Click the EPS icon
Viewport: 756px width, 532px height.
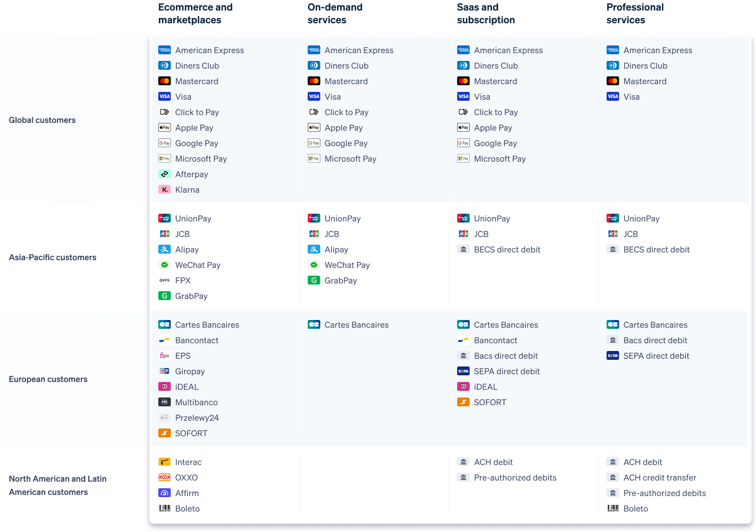[x=164, y=355]
